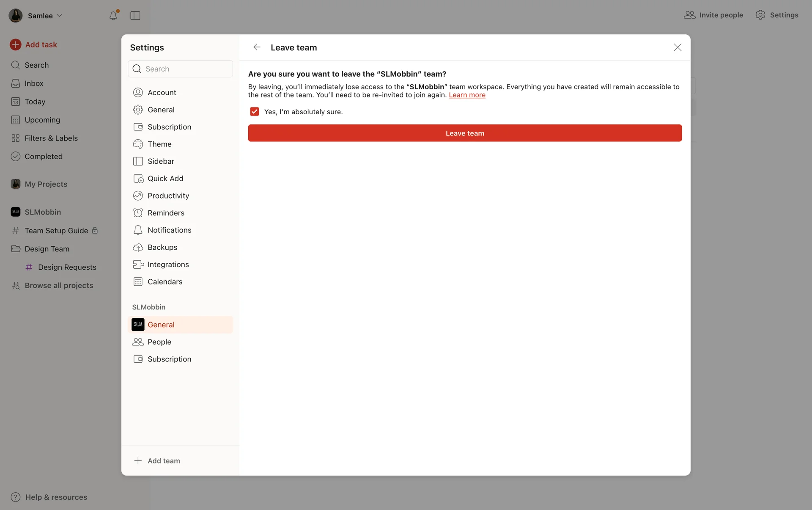Image resolution: width=812 pixels, height=510 pixels.
Task: Open the People team settings tab
Action: point(159,342)
